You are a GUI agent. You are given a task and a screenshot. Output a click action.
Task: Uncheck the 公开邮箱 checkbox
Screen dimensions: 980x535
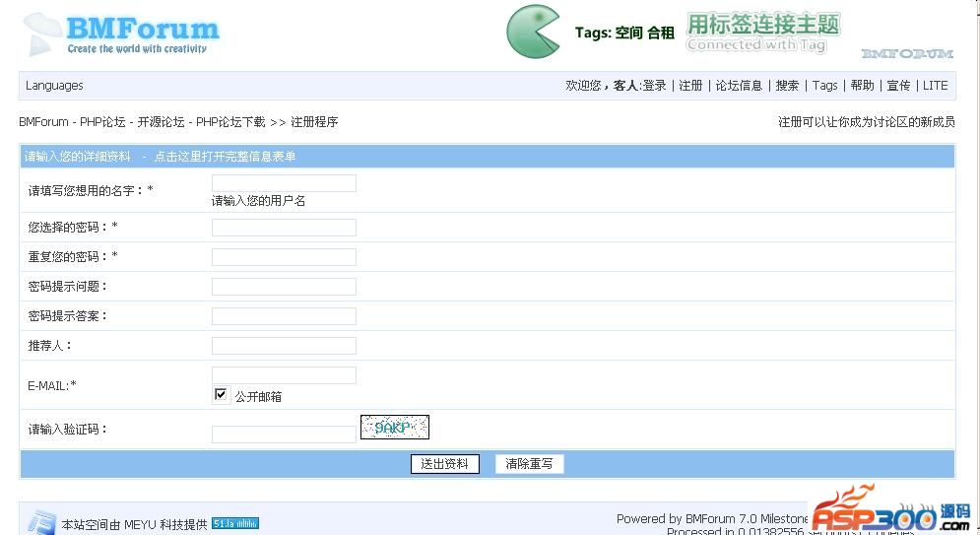click(221, 394)
